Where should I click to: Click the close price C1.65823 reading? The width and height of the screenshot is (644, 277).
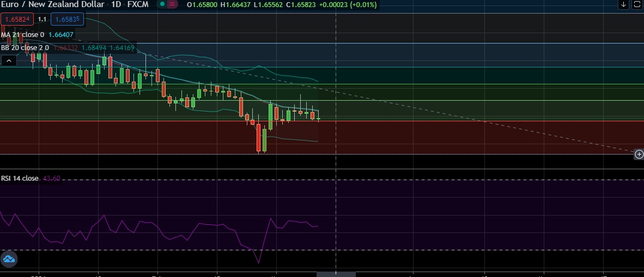tap(302, 5)
